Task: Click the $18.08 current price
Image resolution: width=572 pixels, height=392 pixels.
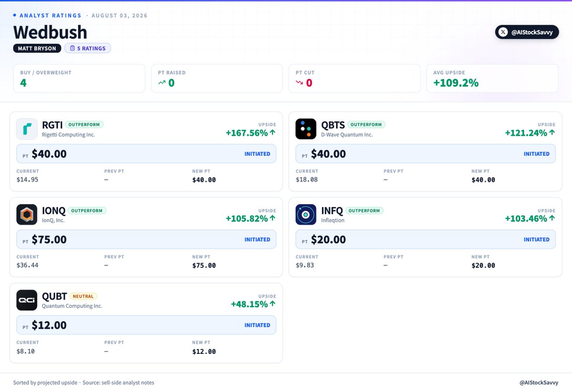Action: (307, 180)
